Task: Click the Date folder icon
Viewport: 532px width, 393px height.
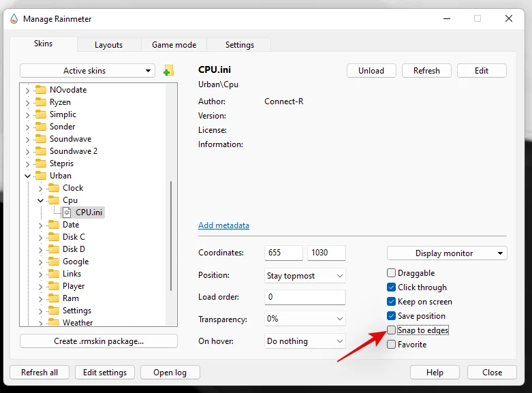Action: [54, 225]
